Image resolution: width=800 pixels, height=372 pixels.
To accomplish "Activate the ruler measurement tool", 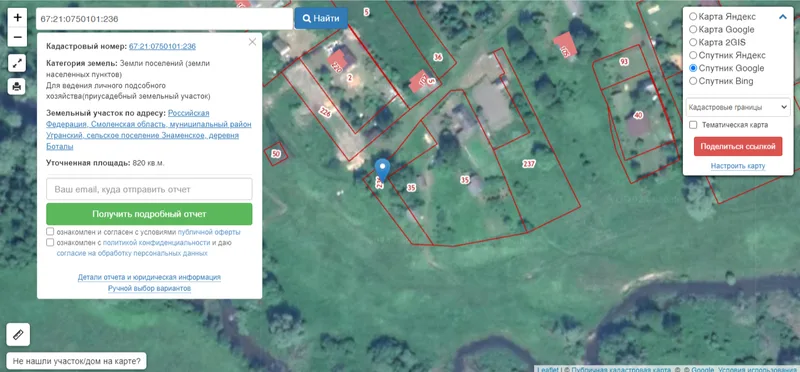I will (x=18, y=335).
